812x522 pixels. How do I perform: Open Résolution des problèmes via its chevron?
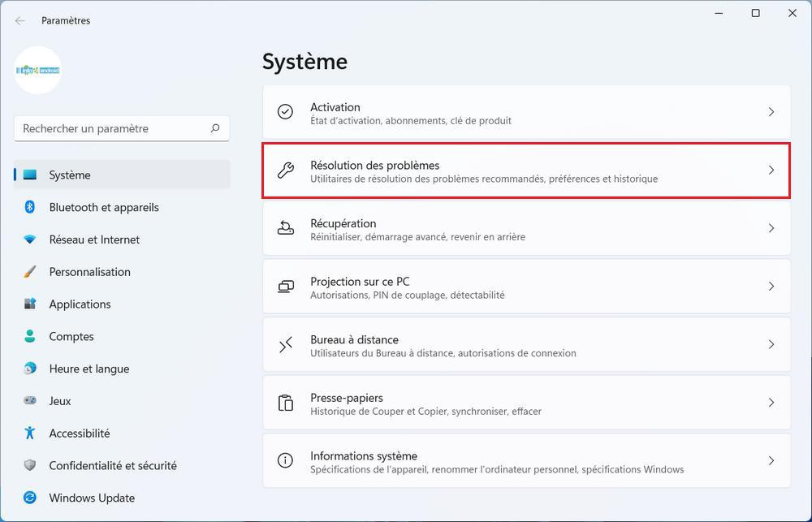771,170
